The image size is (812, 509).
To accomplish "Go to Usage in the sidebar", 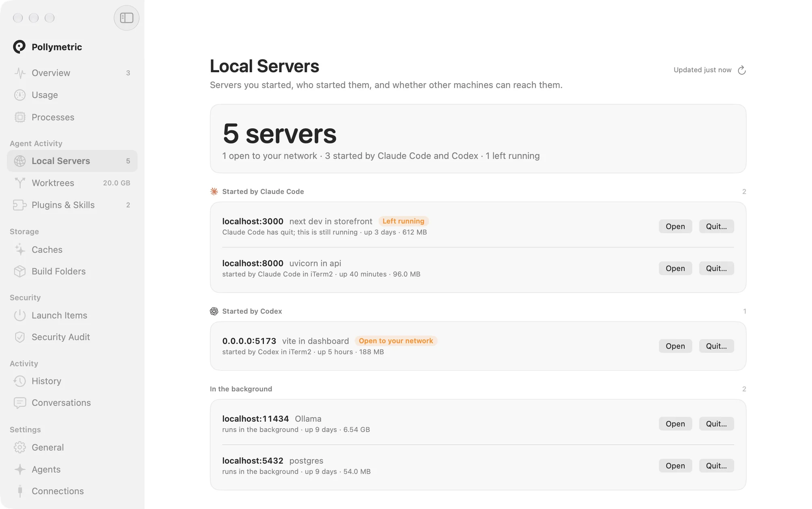I will point(72,95).
